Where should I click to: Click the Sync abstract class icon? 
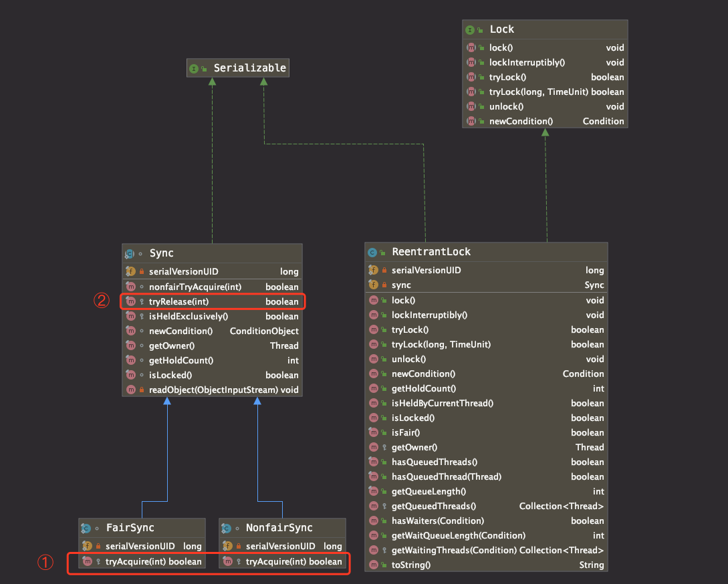coord(130,254)
